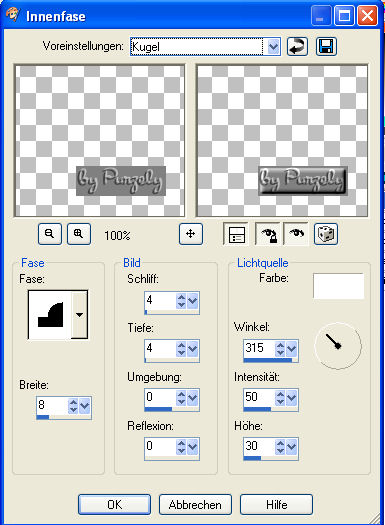Expand the Fase bevel shape dropdown
This screenshot has width=385, height=525.
click(79, 315)
